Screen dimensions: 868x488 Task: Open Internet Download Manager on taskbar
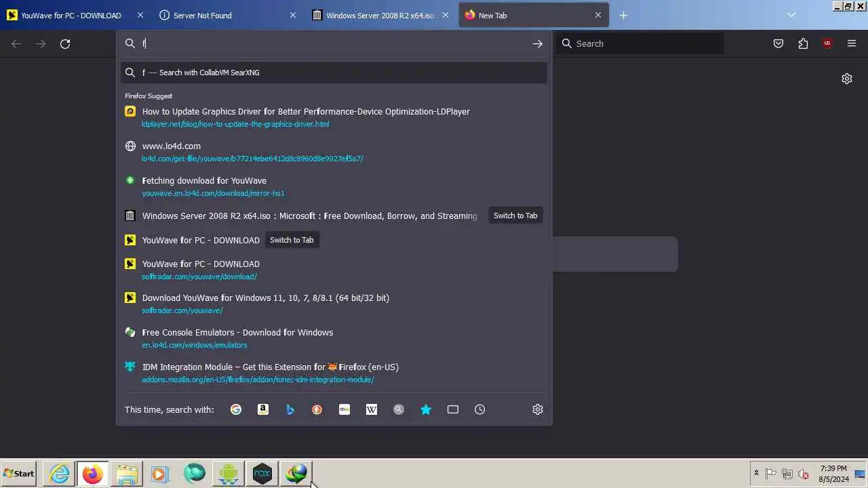pyautogui.click(x=296, y=474)
